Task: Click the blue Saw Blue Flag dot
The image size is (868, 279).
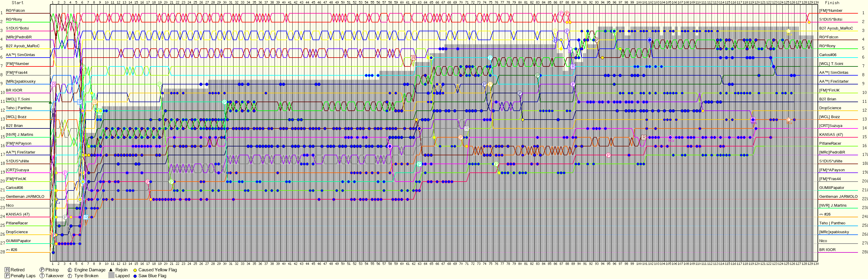Action: [x=135, y=276]
